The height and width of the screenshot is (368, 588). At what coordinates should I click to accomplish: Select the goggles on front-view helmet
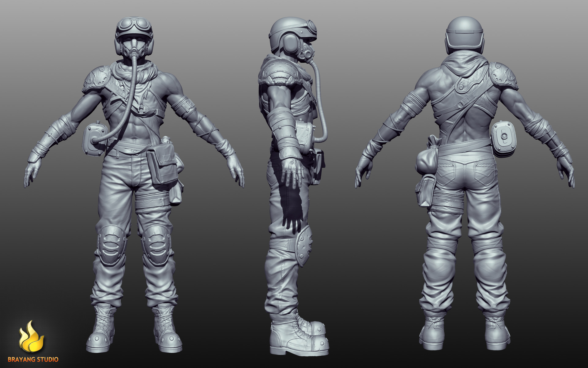(x=134, y=24)
